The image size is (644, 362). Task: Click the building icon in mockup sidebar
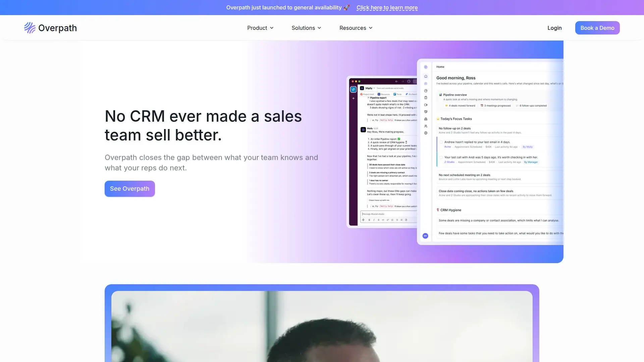426,119
